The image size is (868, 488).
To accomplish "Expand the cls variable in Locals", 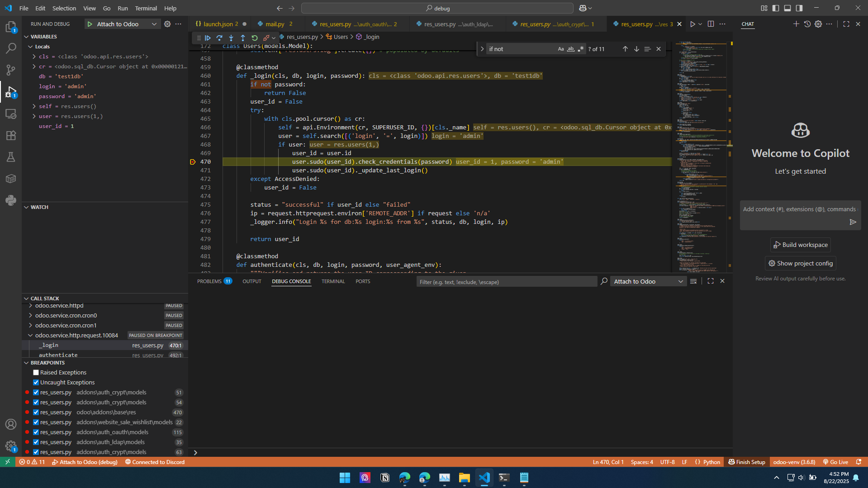I will (34, 57).
